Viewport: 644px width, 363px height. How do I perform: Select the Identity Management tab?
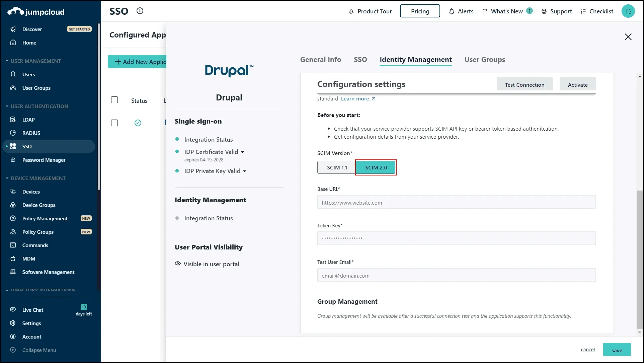click(415, 59)
